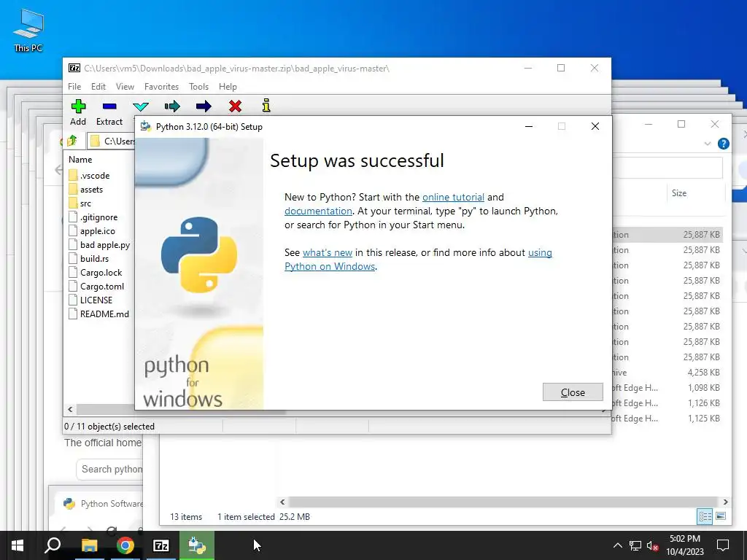Click Explorer horizontal scrollbar right arrow
Image resolution: width=747 pixels, height=560 pixels.
click(x=725, y=502)
